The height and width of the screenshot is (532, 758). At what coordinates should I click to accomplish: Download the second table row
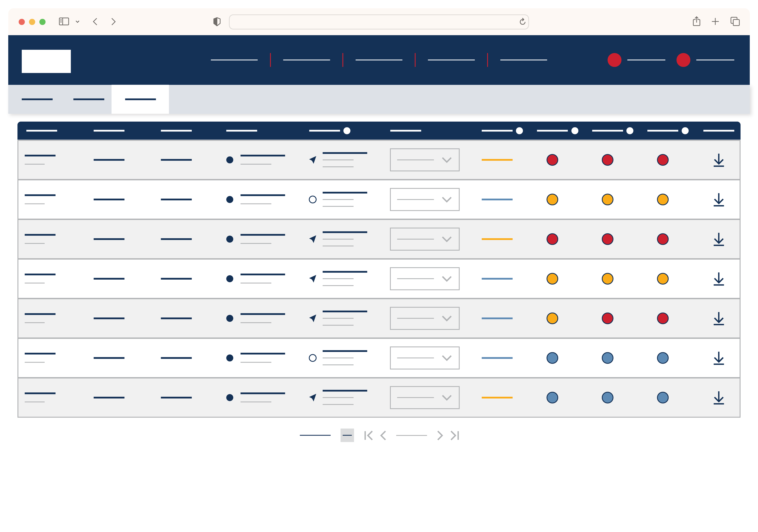[x=719, y=200]
